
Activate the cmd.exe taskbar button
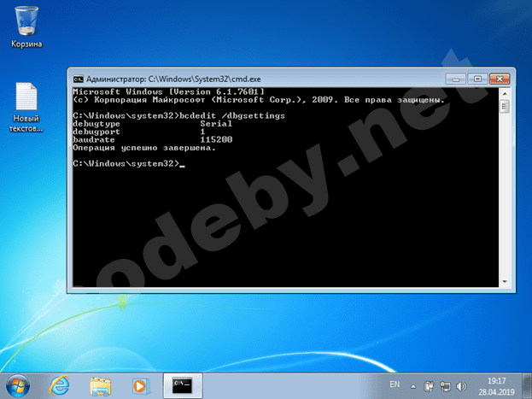point(183,385)
